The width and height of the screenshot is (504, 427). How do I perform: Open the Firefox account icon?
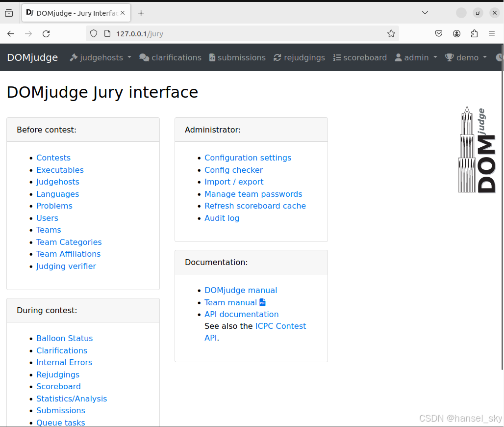[456, 33]
